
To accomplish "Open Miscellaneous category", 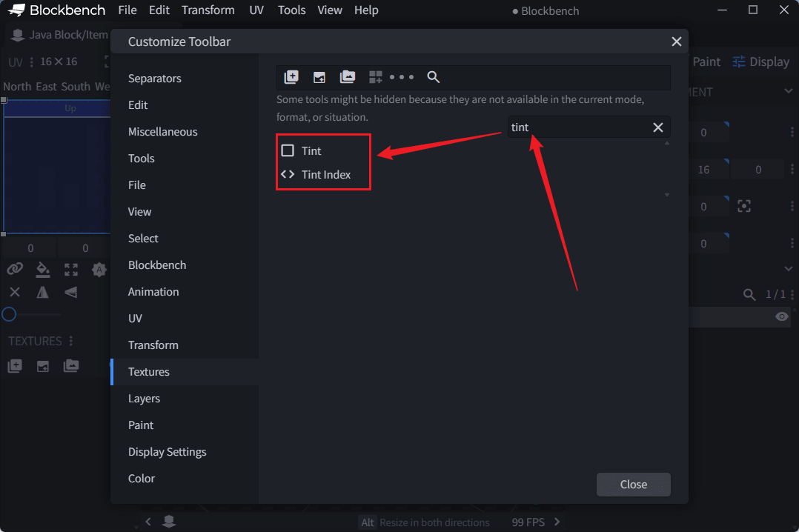I will [x=185, y=131].
